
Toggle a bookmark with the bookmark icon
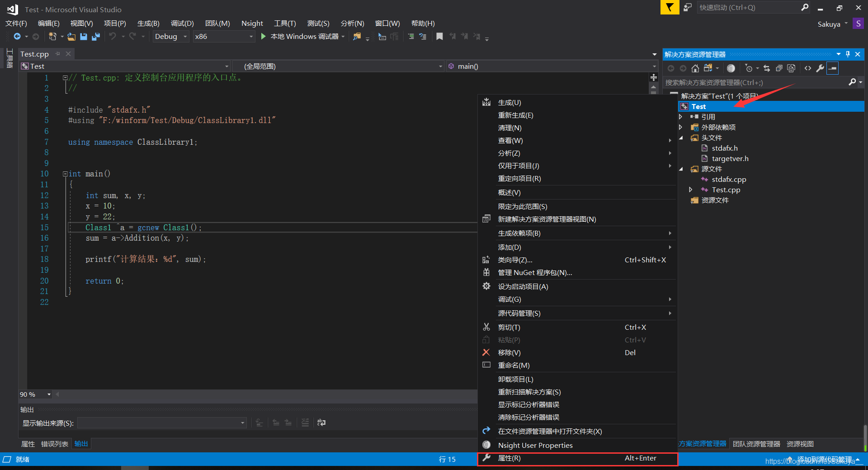point(439,36)
